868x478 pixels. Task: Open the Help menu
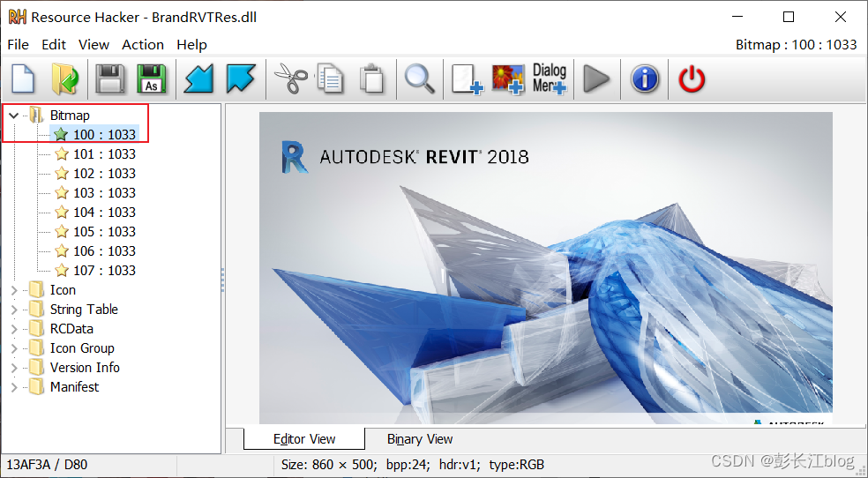click(x=191, y=45)
